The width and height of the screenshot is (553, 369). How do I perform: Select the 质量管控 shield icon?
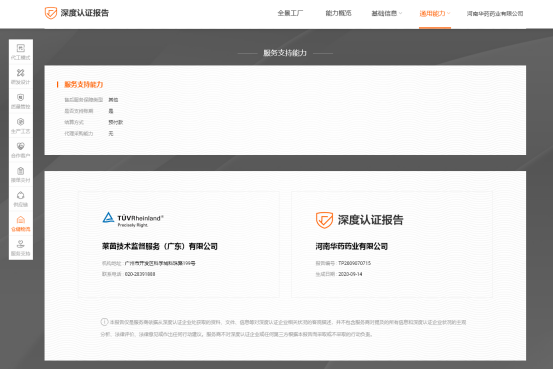20,97
